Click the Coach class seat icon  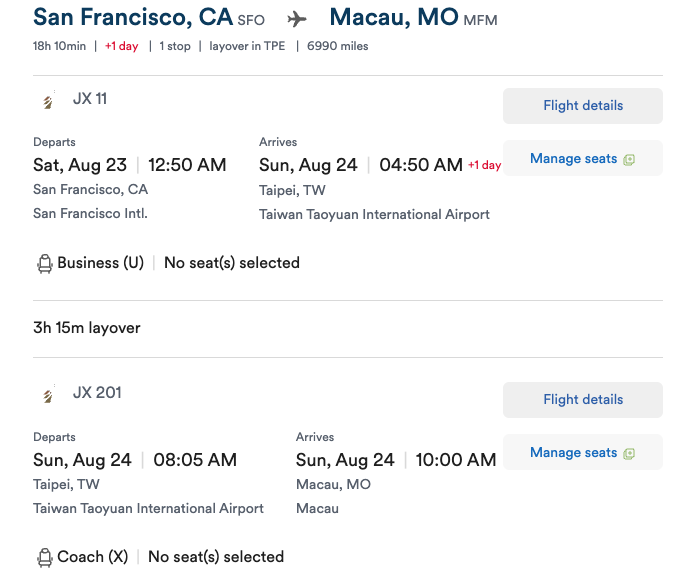pyautogui.click(x=44, y=557)
